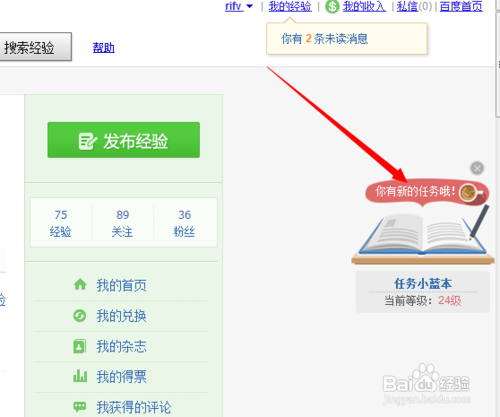
Task: View the 75 经验 count
Action: 61,223
